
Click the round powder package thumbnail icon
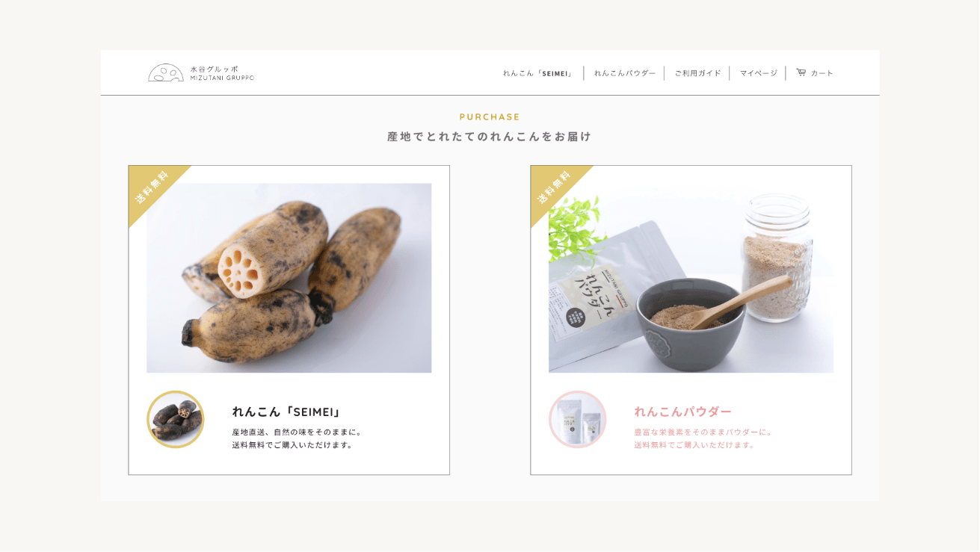click(x=578, y=420)
